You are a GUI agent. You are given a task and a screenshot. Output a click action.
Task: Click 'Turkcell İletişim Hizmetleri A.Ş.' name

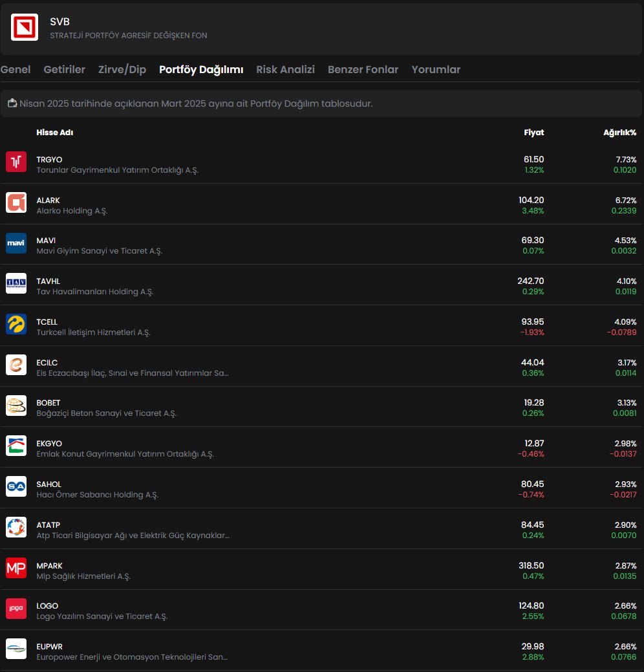pos(93,332)
